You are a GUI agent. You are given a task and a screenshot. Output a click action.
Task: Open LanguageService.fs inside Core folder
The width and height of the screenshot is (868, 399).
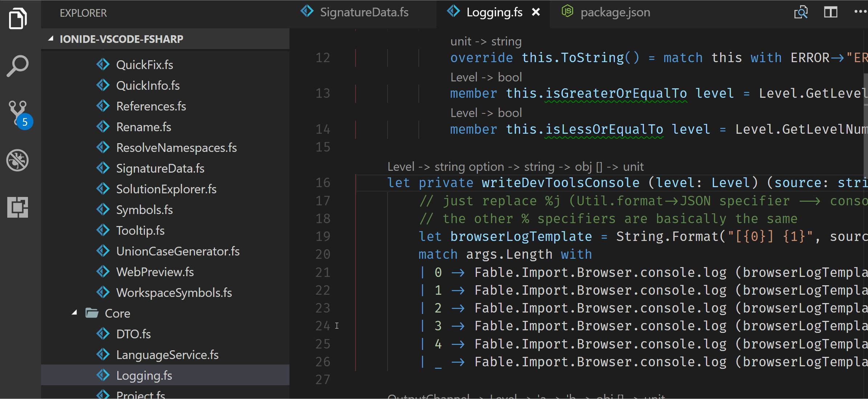coord(167,354)
